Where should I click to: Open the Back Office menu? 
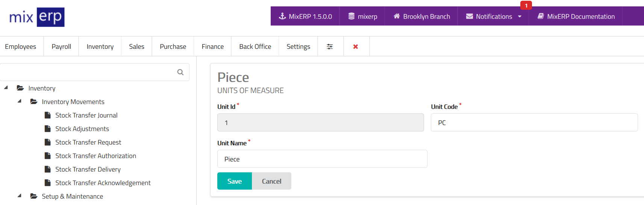pos(255,47)
